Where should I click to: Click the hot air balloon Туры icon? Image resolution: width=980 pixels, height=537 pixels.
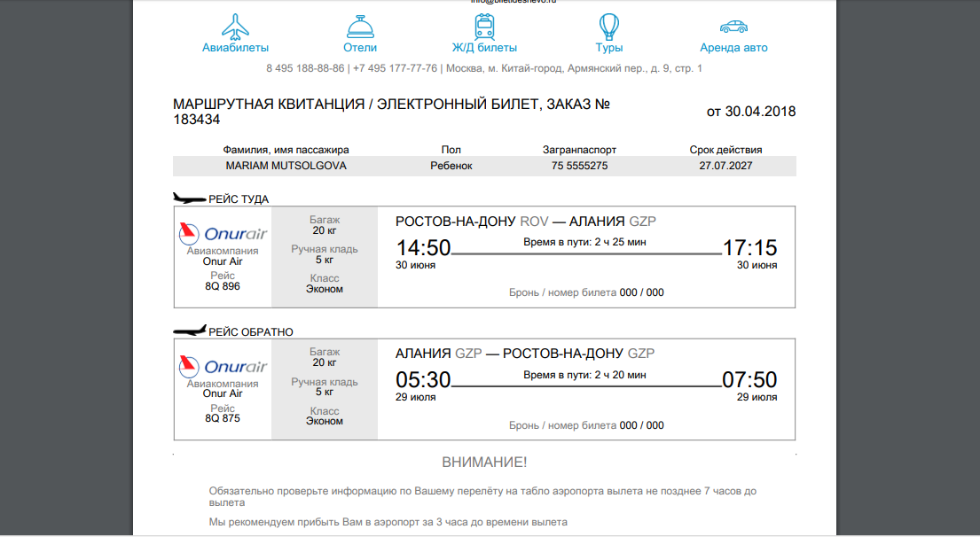click(608, 27)
